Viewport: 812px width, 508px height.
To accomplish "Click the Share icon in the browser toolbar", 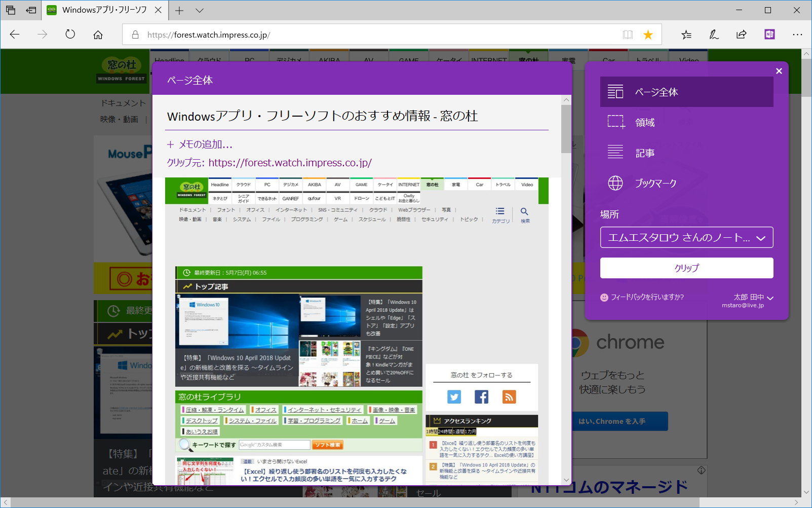I will (x=742, y=34).
